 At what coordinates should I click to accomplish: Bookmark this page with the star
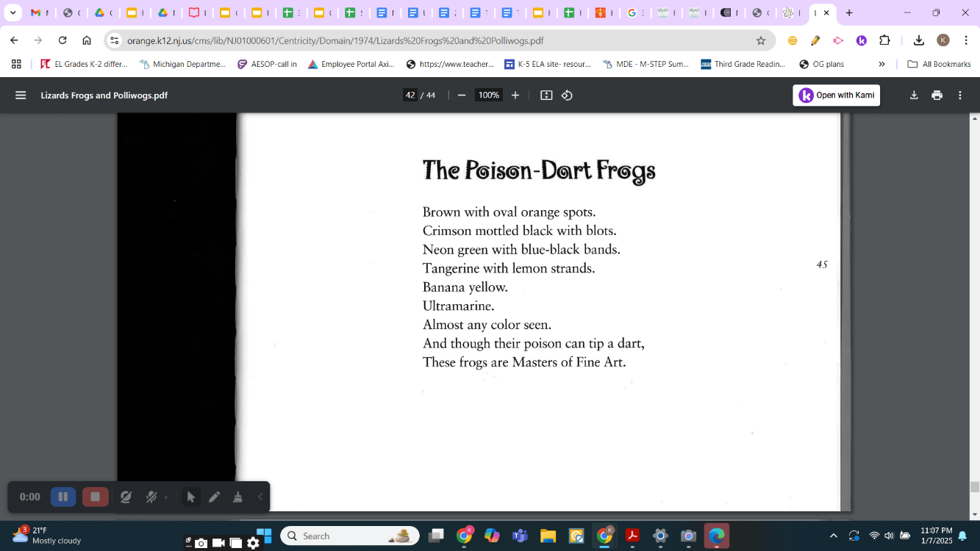coord(761,40)
